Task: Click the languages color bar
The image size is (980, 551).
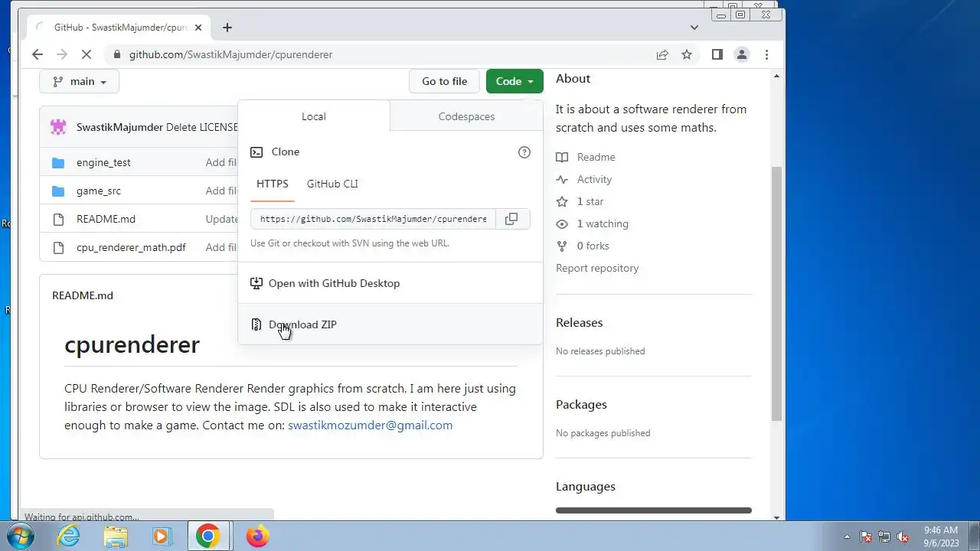Action: (654, 510)
